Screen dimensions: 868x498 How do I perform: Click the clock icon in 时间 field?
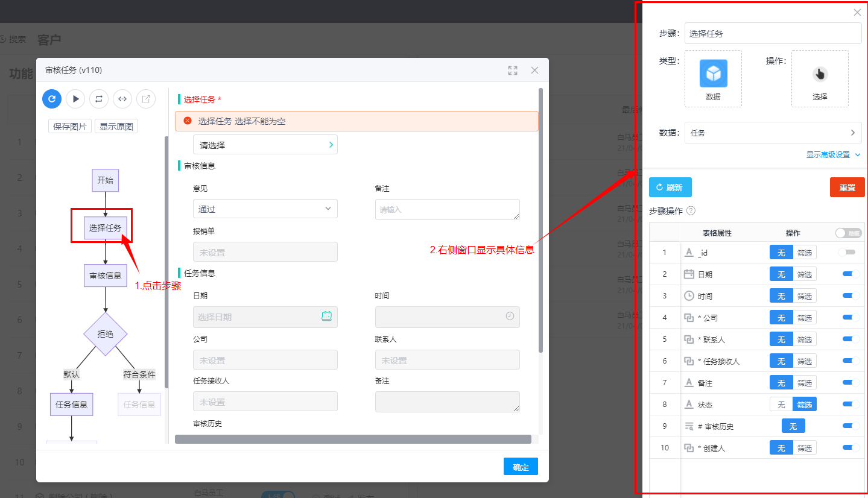click(x=510, y=316)
